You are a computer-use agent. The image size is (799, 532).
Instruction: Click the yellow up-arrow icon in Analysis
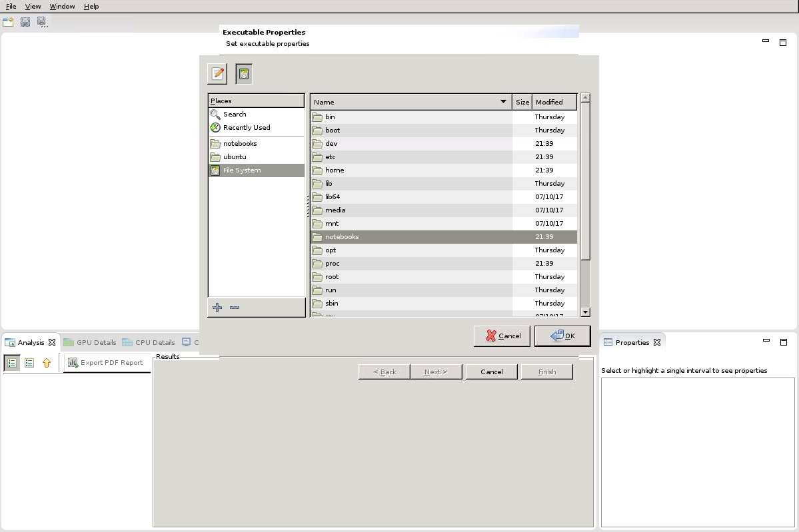point(47,363)
